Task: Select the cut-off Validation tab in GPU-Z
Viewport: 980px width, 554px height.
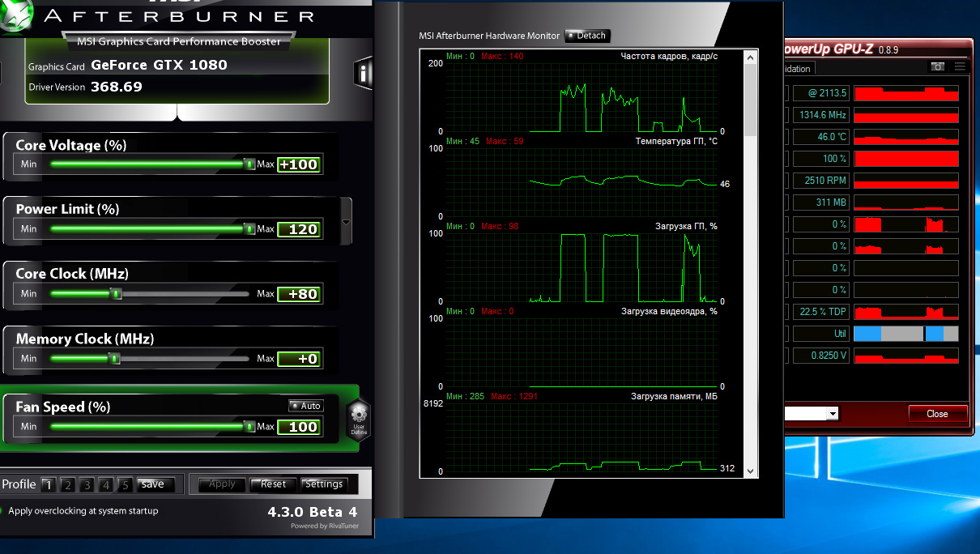Action: coord(799,69)
